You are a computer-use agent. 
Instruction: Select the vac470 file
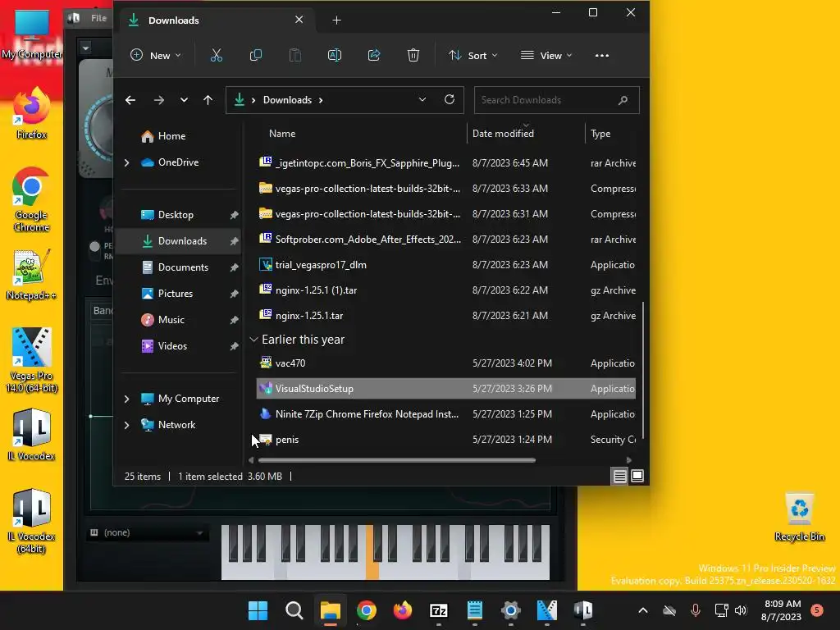(x=445, y=363)
